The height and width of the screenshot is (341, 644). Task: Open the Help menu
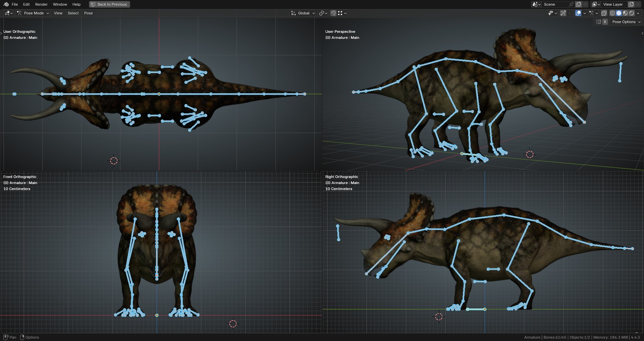(x=76, y=4)
